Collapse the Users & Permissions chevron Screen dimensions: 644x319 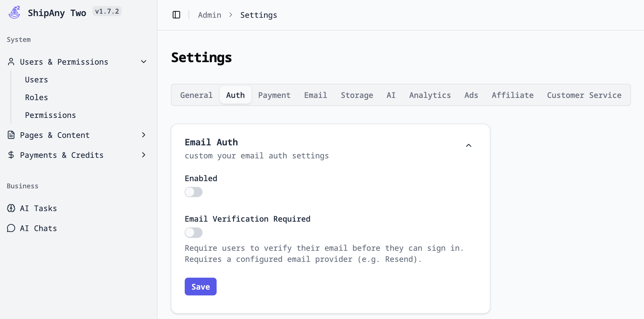[x=144, y=62]
